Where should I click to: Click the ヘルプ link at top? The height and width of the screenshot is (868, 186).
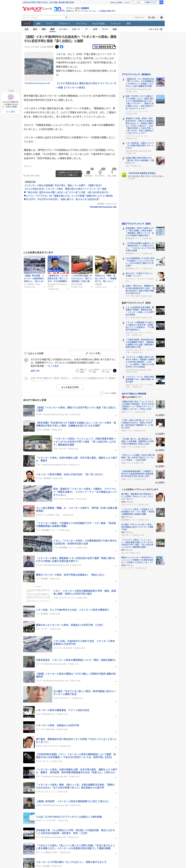pos(127,2)
